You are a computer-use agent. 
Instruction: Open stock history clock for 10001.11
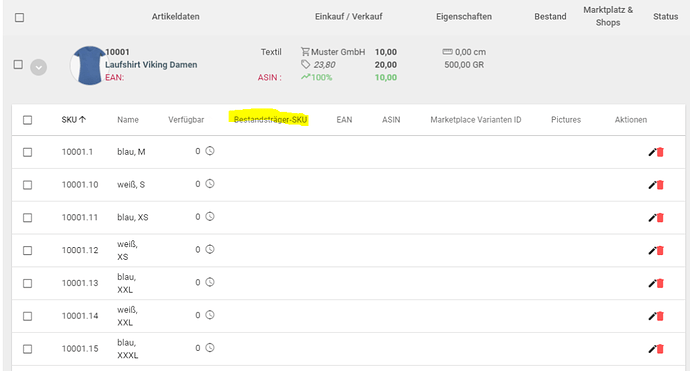tap(210, 217)
